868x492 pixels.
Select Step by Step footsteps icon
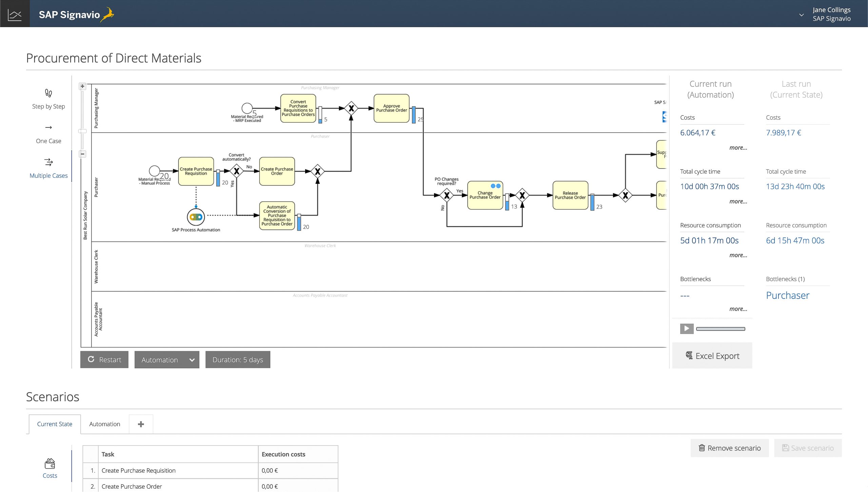click(x=48, y=93)
